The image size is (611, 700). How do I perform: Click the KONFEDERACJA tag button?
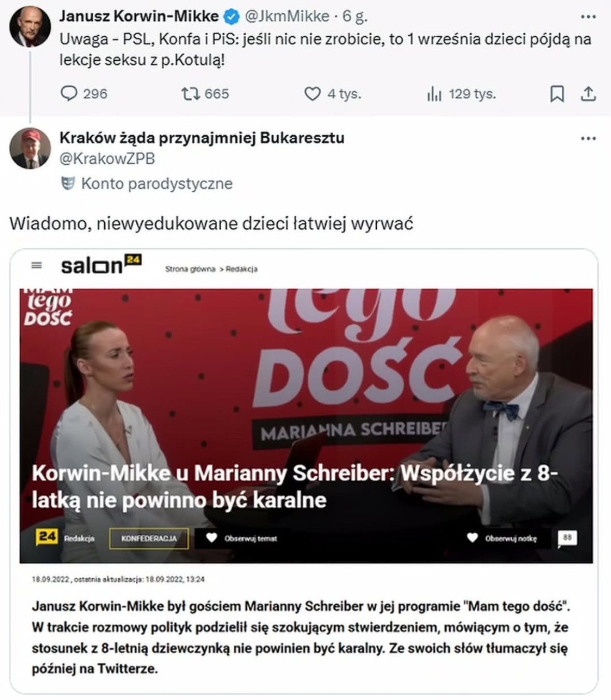click(149, 538)
